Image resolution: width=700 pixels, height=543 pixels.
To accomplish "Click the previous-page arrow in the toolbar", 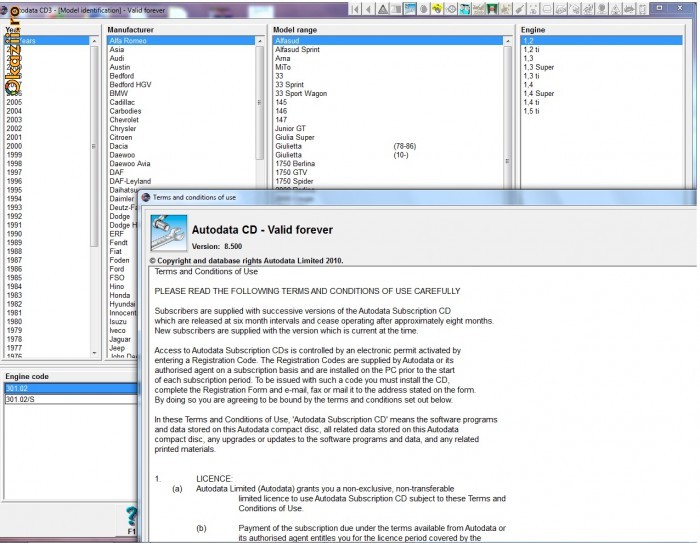I will pos(368,8).
